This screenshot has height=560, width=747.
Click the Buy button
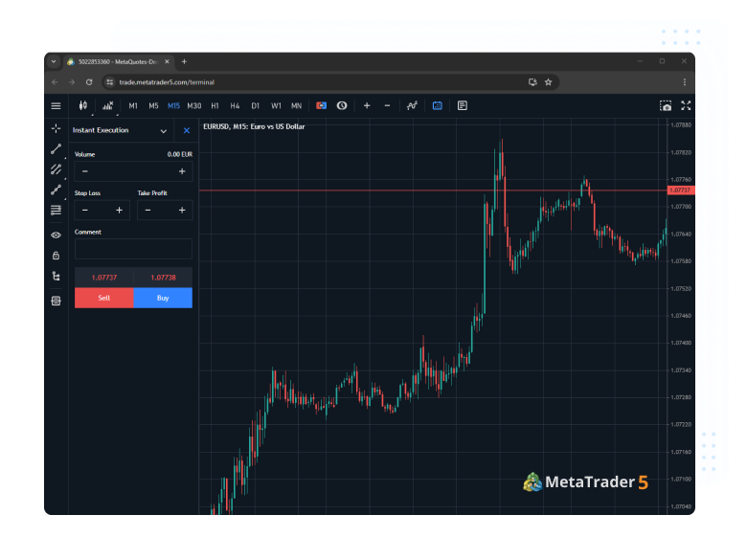pos(163,298)
